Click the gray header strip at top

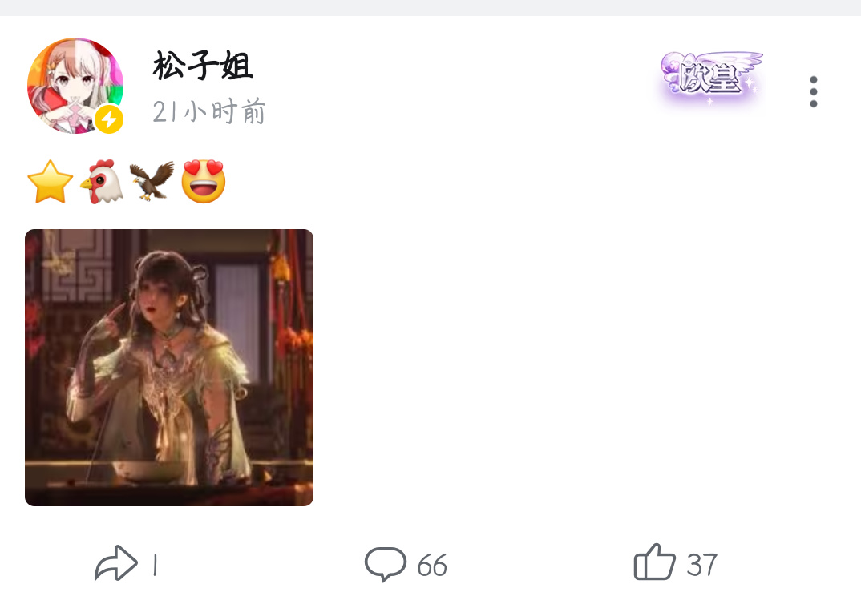point(430,8)
